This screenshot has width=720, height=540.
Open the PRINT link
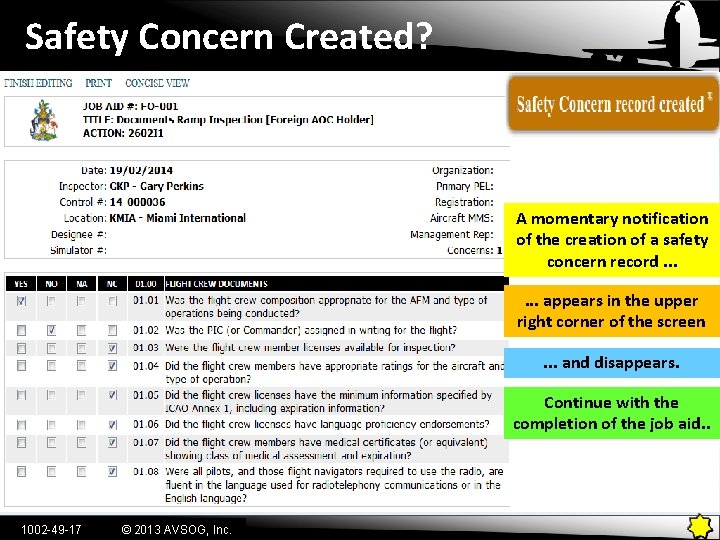tap(98, 83)
